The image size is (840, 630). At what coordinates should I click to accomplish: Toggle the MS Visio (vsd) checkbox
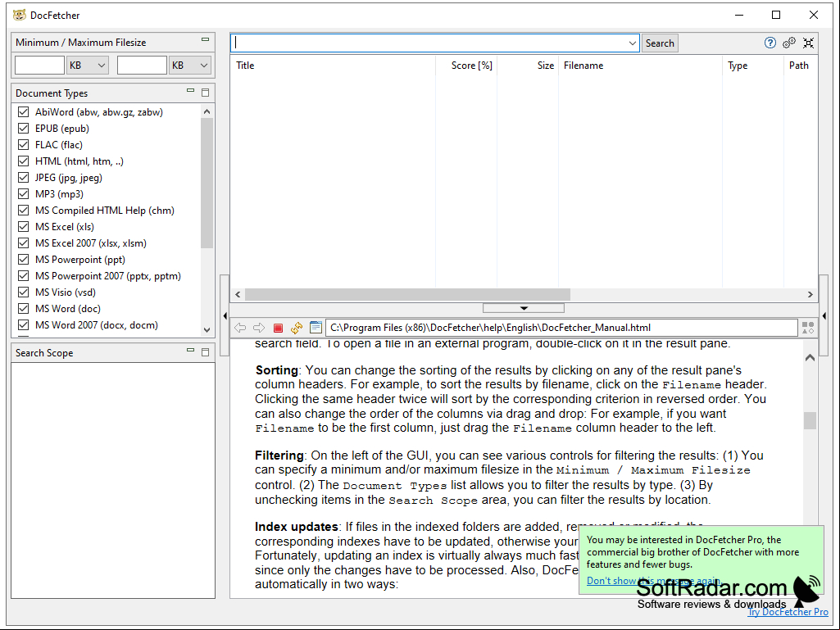pos(23,292)
